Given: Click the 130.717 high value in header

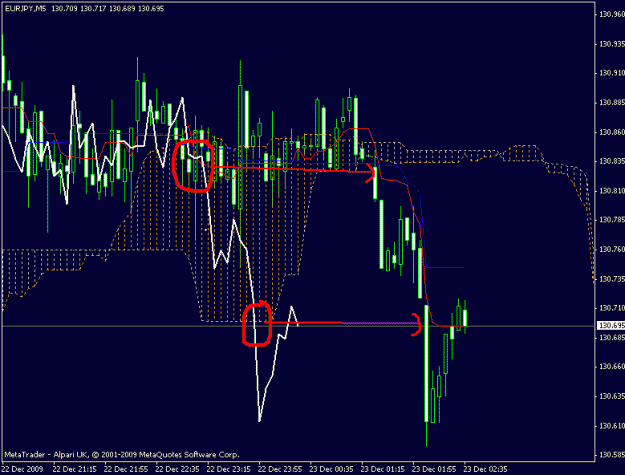Looking at the screenshot, I should click(93, 8).
